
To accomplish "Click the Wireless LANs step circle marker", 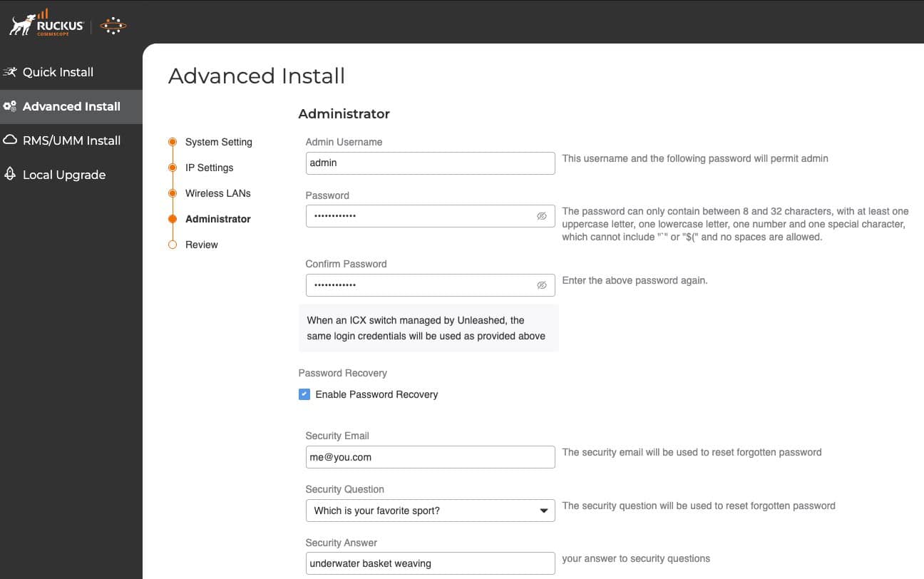I will coord(173,193).
